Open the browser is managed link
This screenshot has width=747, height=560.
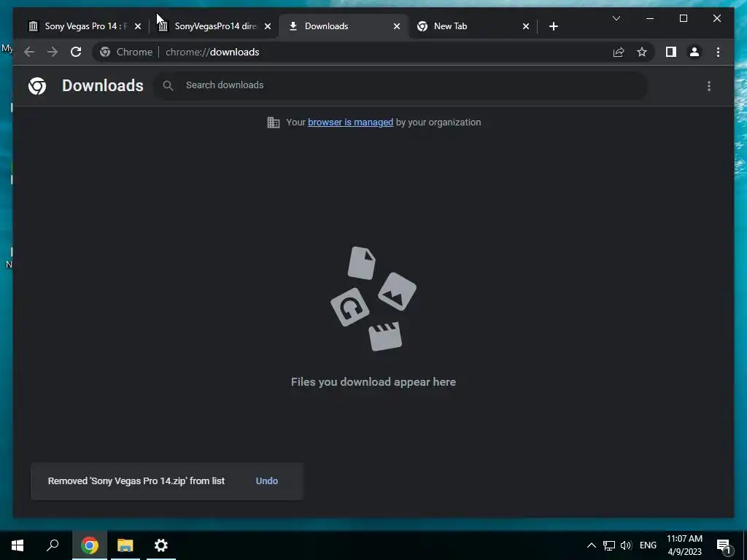350,122
